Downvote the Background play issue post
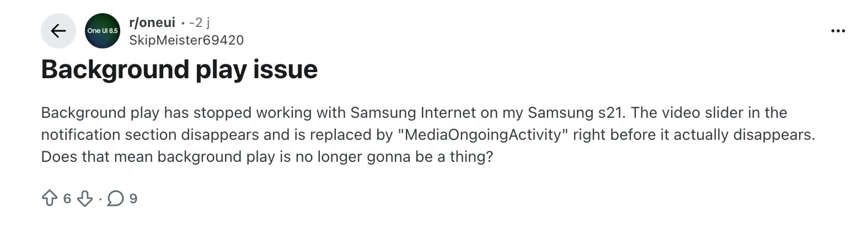This screenshot has width=868, height=229. 85,198
